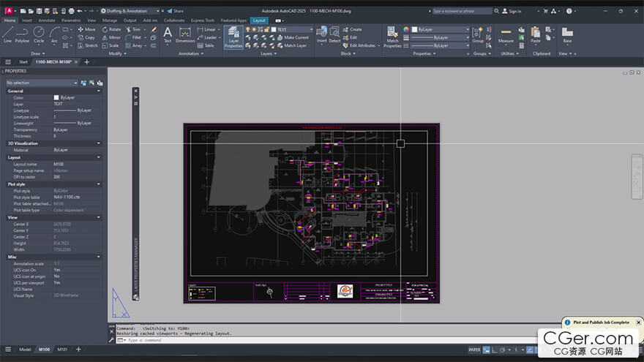Image resolution: width=644 pixels, height=362 pixels.
Task: Select the Line drawing tool
Action: tap(7, 34)
